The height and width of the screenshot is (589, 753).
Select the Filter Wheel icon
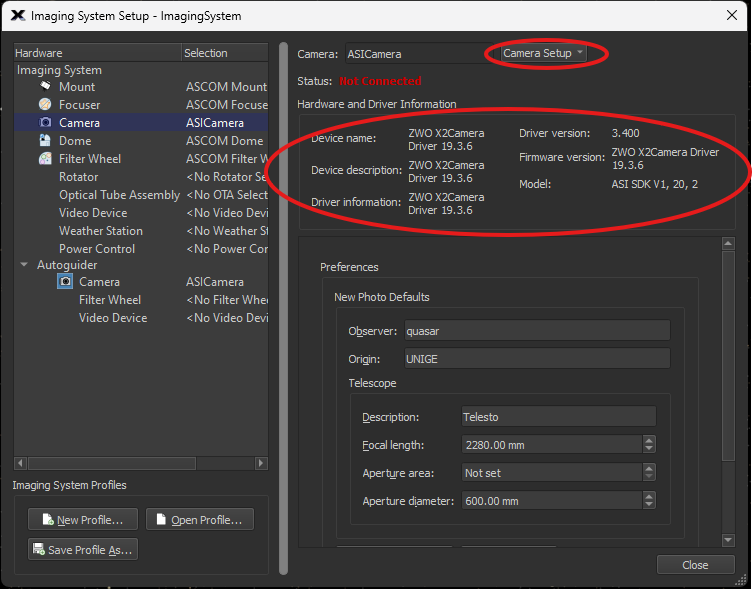pyautogui.click(x=45, y=159)
